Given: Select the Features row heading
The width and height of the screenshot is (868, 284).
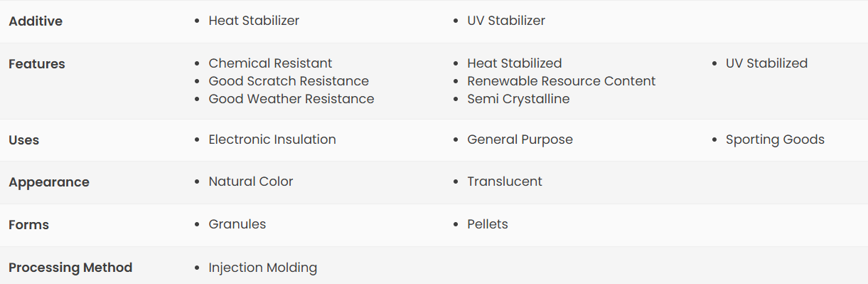Looking at the screenshot, I should (x=37, y=64).
